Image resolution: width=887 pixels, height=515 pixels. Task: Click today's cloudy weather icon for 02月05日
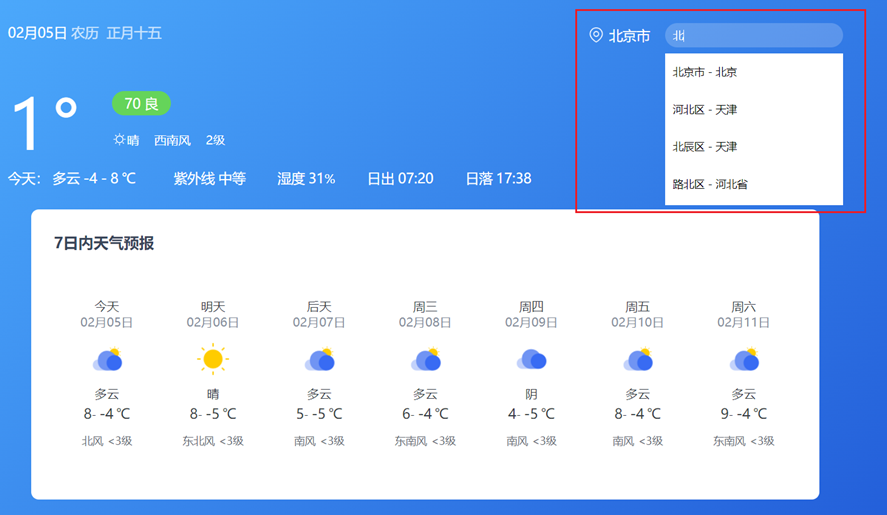coord(107,359)
